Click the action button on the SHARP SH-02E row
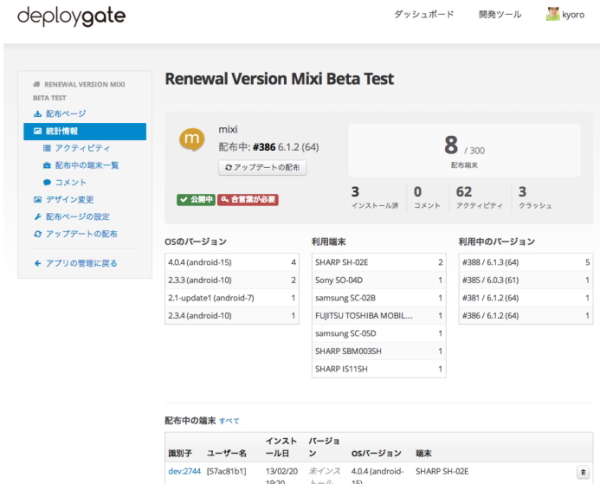This screenshot has height=484, width=600. pos(583,471)
